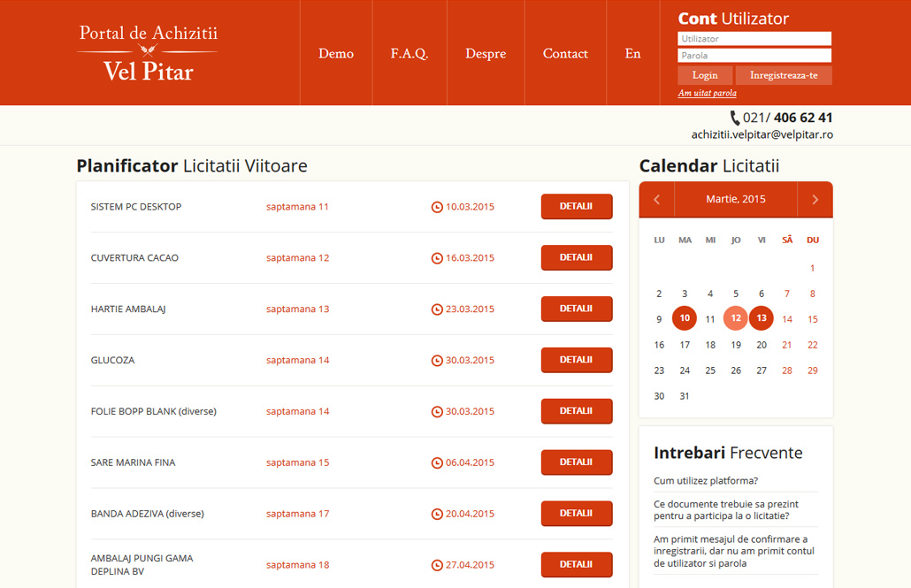The width and height of the screenshot is (911, 588).
Task: Click the clock icon next to 16.03.2015
Action: click(437, 258)
